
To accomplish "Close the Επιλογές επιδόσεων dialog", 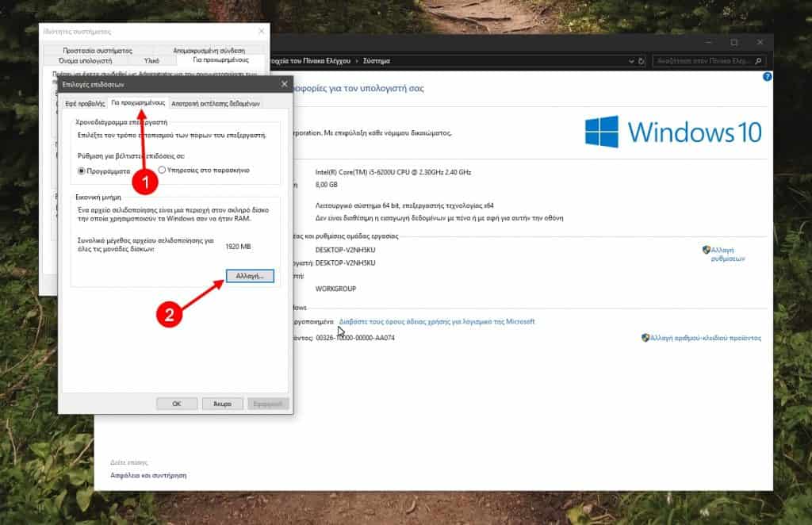I will coord(285,84).
